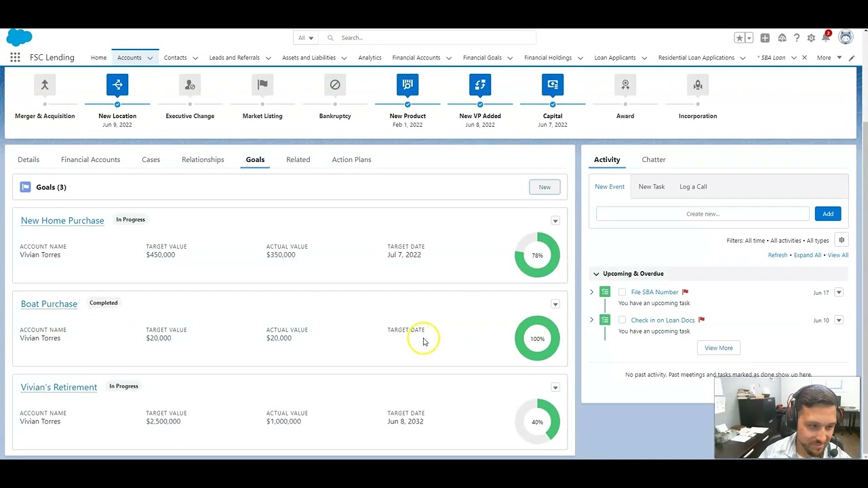Screen dimensions: 868x488
Task: Open the Vivian's Retirement goal actions menu
Action: [x=555, y=387]
